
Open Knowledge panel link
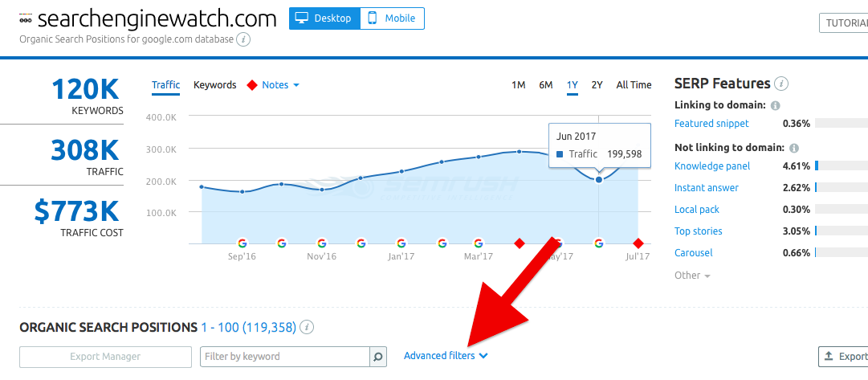coord(712,166)
